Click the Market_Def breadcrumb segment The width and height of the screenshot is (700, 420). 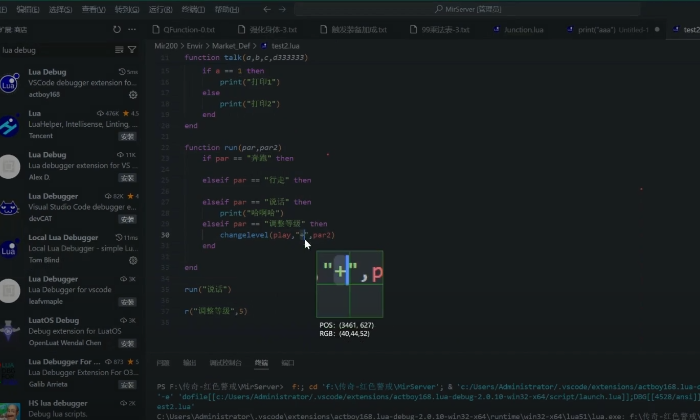click(x=226, y=46)
